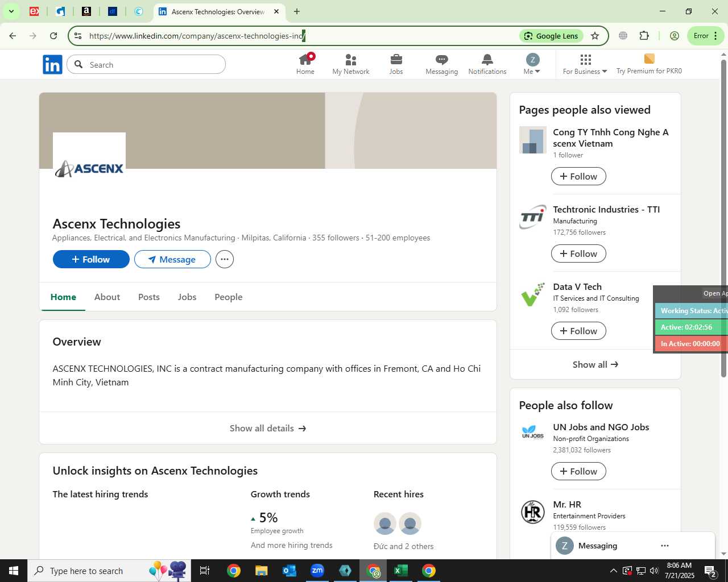Open Mr. HR page

point(567,504)
